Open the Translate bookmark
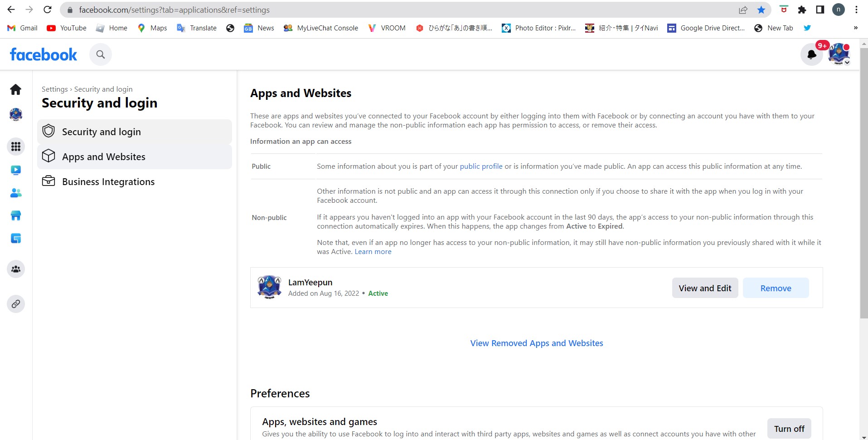868x440 pixels. click(x=197, y=28)
